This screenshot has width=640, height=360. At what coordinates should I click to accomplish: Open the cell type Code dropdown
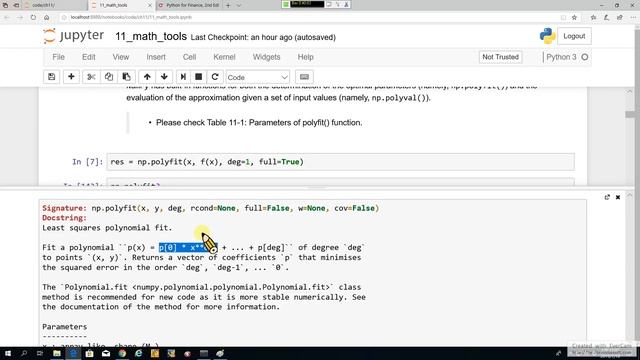point(258,77)
